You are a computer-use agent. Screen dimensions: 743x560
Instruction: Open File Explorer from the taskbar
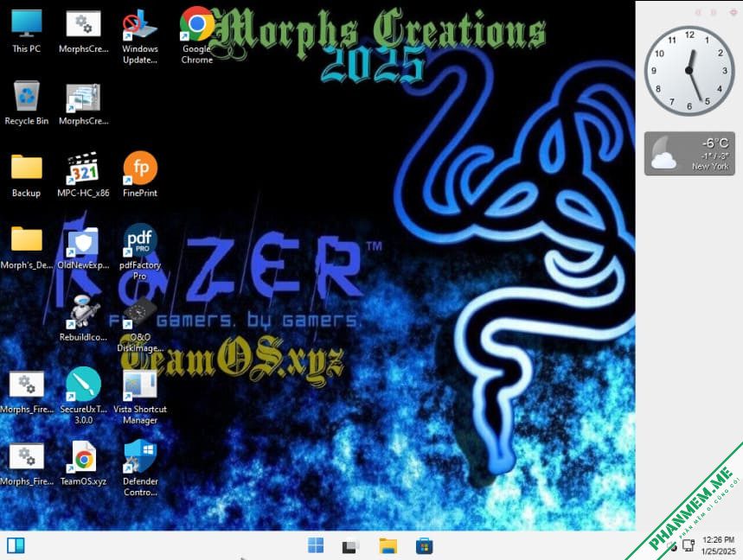388,546
